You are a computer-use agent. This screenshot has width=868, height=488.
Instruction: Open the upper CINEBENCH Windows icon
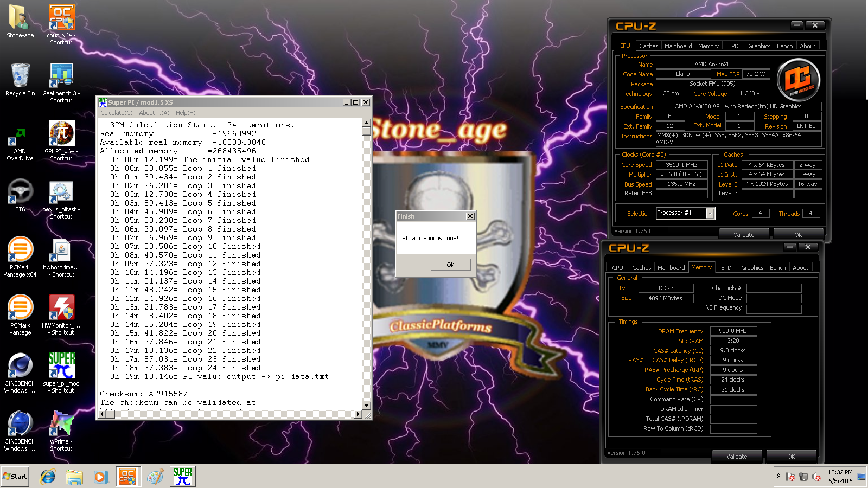[x=20, y=373]
